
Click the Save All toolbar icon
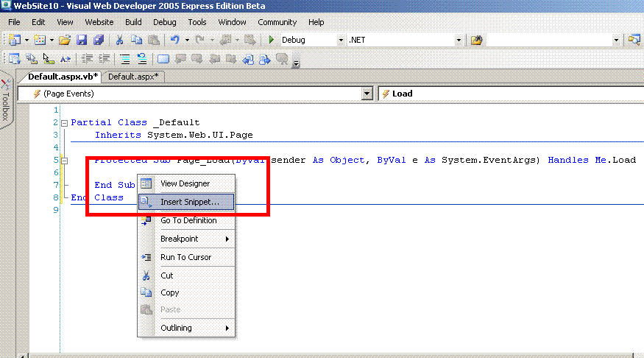click(97, 40)
